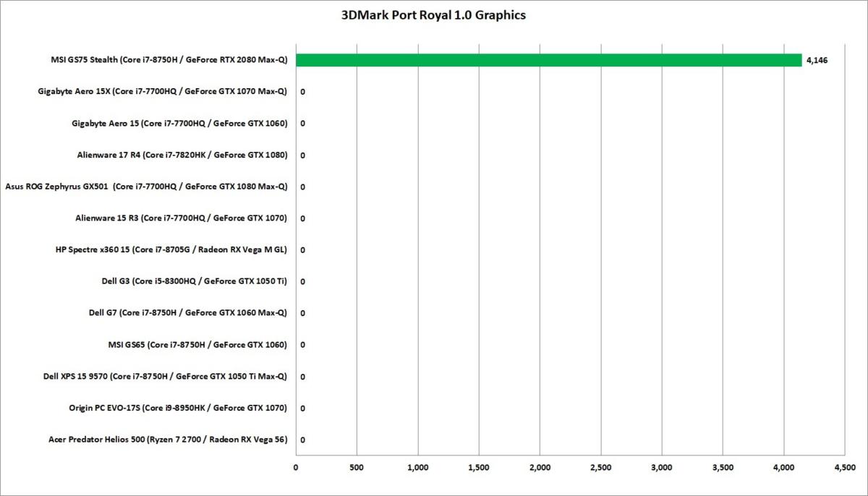Click the 0 value beside Gigabyte Aero 15X
This screenshot has width=868, height=496.
[x=302, y=93]
